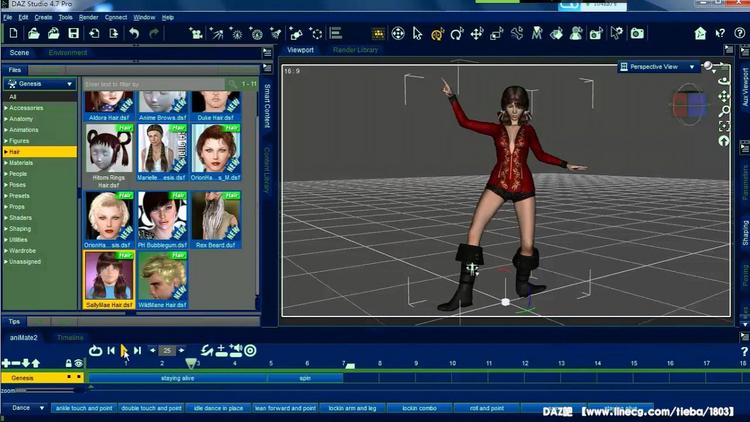750x422 pixels.
Task: Switch to the Render Library tab
Action: tap(355, 50)
